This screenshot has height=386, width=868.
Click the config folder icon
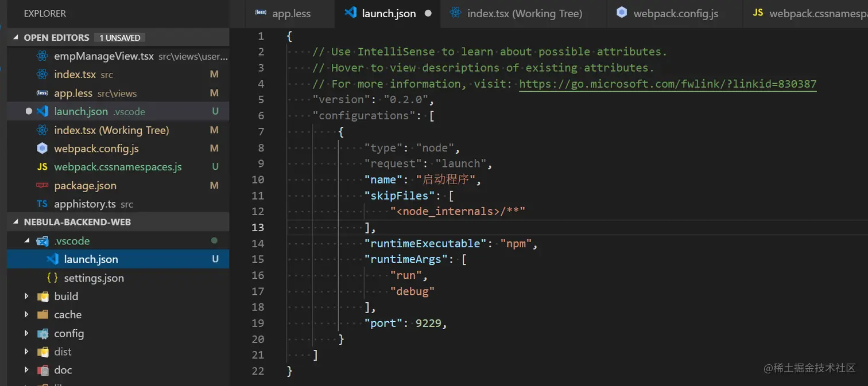tap(42, 333)
